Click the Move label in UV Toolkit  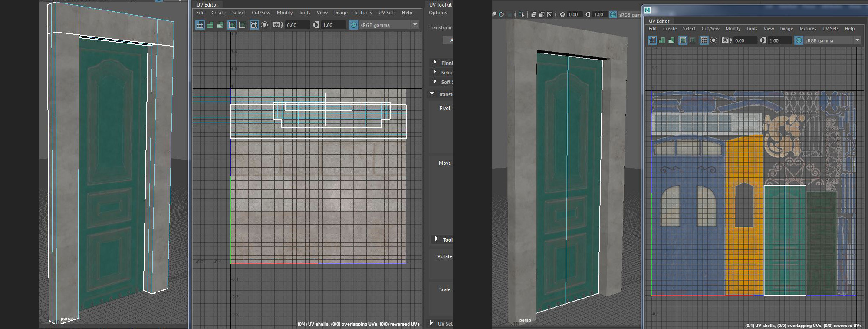point(445,163)
